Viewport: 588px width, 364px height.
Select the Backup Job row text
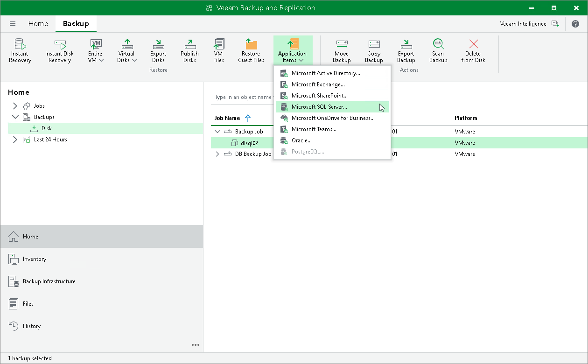(249, 132)
